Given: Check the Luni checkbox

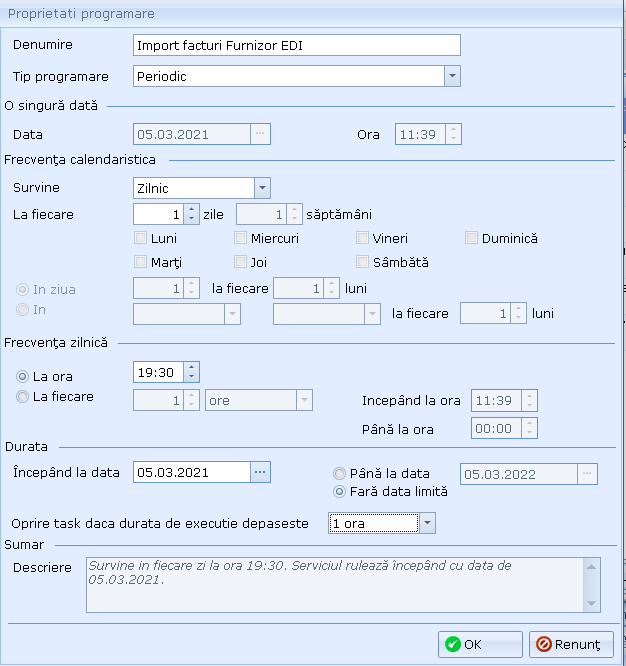Looking at the screenshot, I should tap(140, 238).
